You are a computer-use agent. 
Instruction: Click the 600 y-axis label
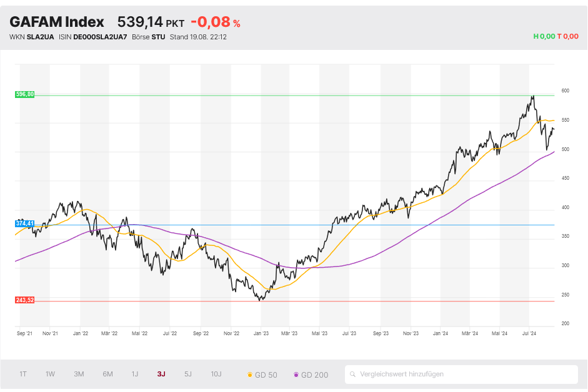coord(565,91)
